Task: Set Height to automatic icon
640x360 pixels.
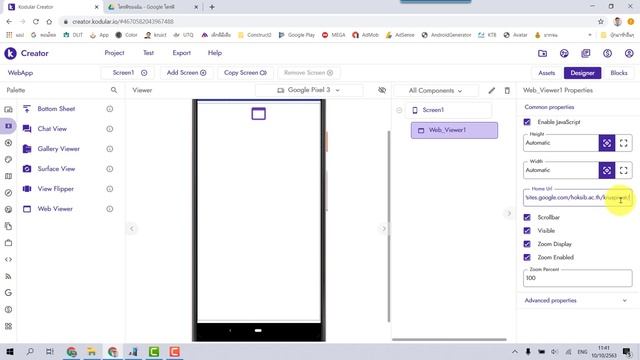Action: click(x=607, y=143)
